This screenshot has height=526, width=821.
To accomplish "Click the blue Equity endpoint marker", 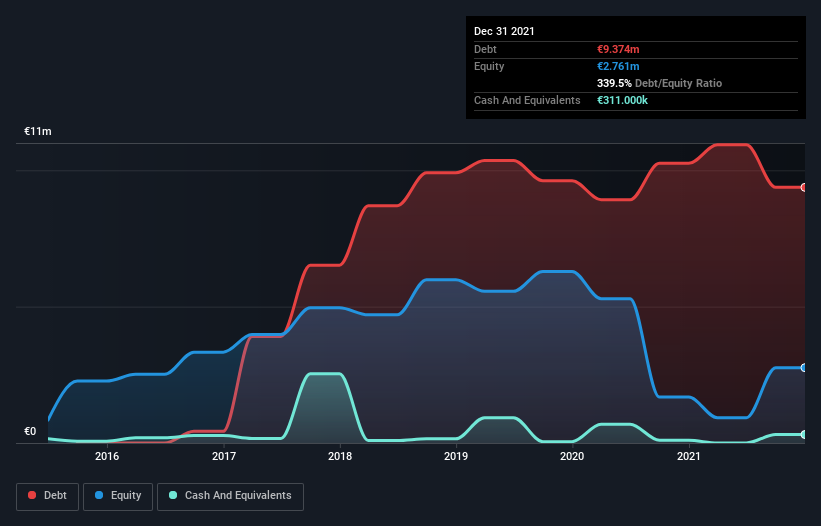I will tap(804, 368).
